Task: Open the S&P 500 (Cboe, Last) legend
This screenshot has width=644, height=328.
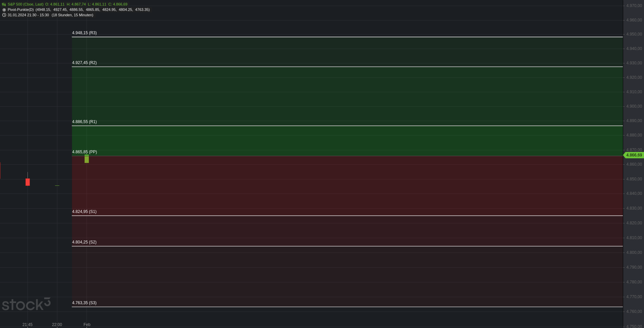Action: 25,4
